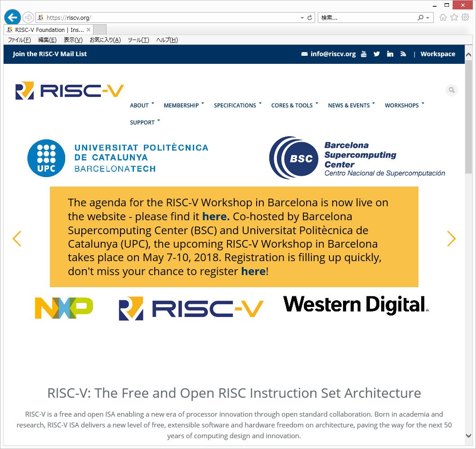The image size is (476, 449).
Task: Expand the SUPPORT menu
Action: [x=145, y=122]
